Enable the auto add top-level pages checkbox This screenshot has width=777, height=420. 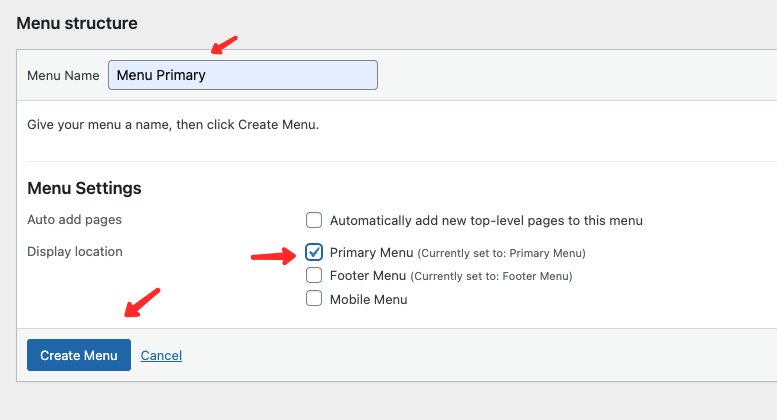point(314,220)
